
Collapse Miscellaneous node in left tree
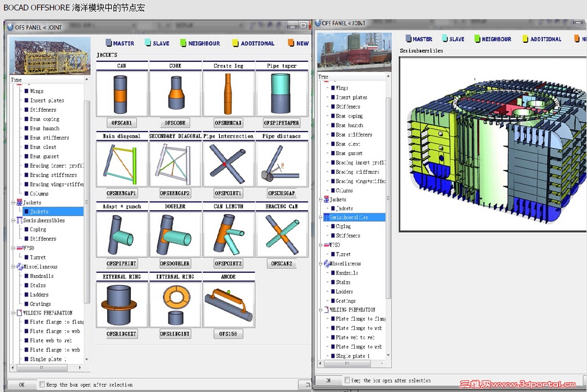tap(13, 267)
